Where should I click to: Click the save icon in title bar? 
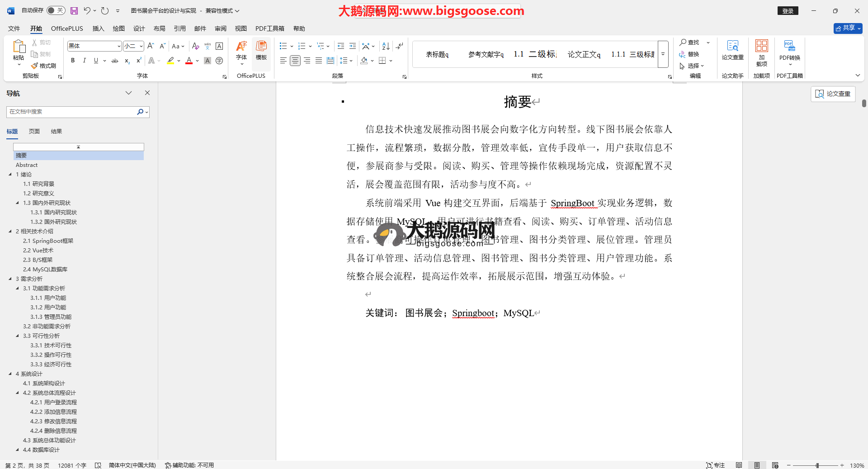tap(74, 10)
